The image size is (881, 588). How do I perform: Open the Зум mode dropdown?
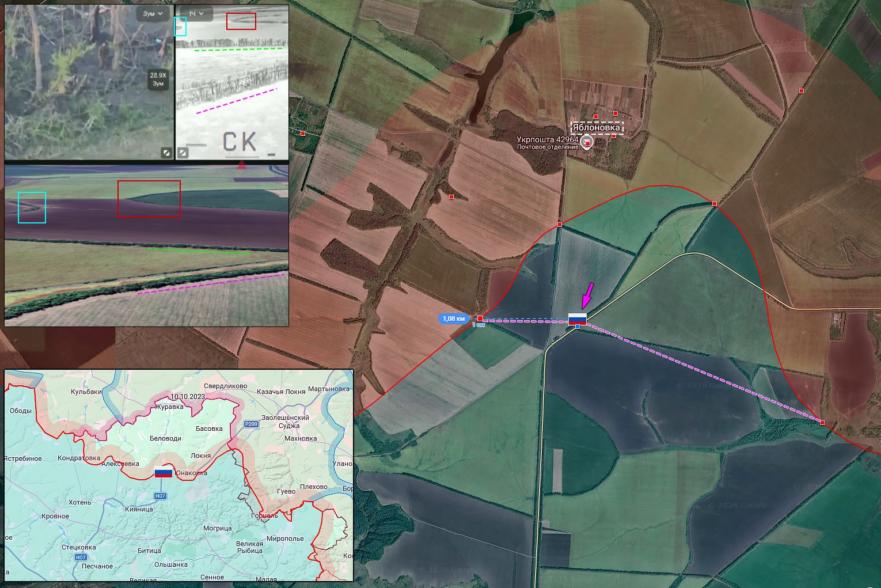tap(153, 13)
